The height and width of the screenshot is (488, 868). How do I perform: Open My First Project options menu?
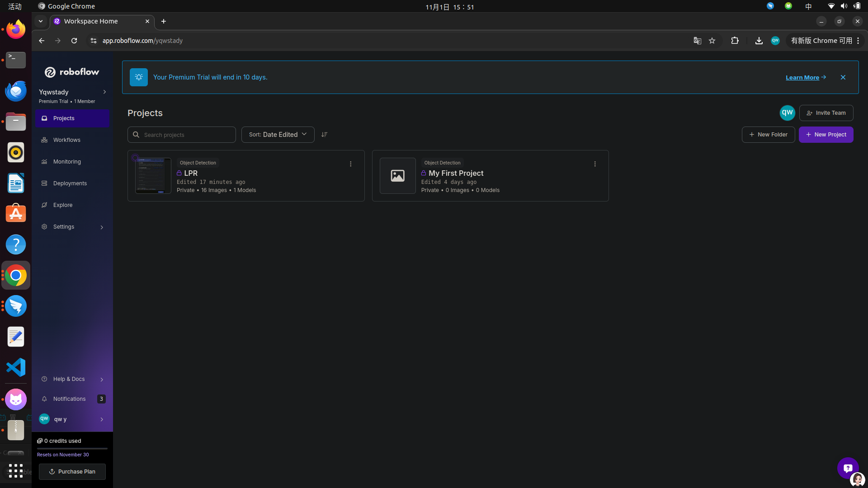(x=595, y=164)
